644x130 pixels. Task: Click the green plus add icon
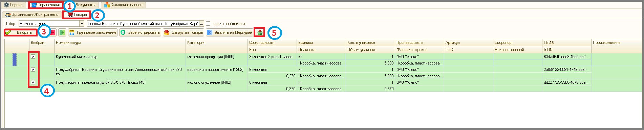click(62, 32)
